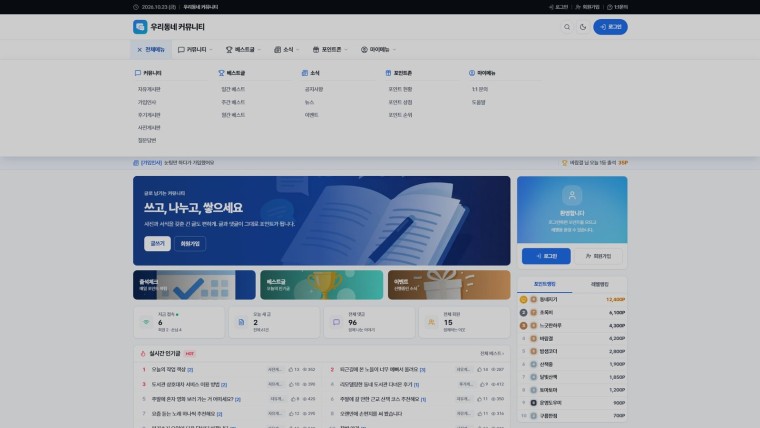Open the 베스트글 trophy banner thumbnail
760x428 pixels.
(321, 285)
